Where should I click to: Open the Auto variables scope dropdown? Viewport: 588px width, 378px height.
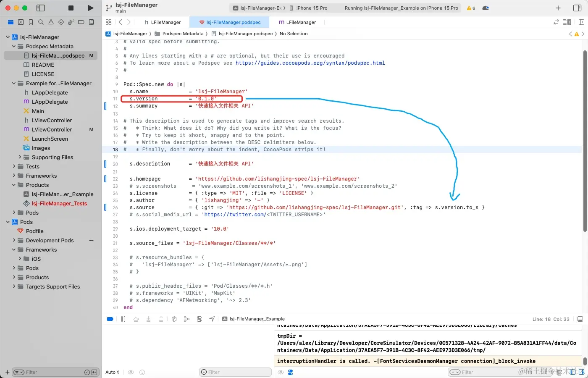click(113, 372)
